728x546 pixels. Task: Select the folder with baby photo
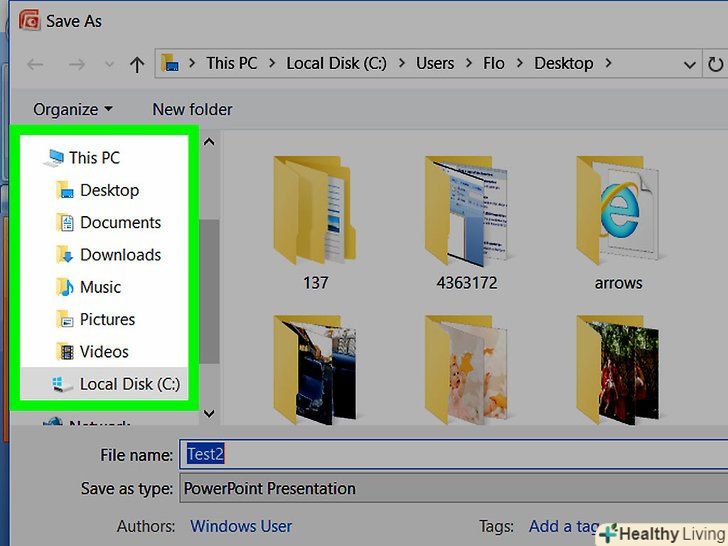click(466, 370)
